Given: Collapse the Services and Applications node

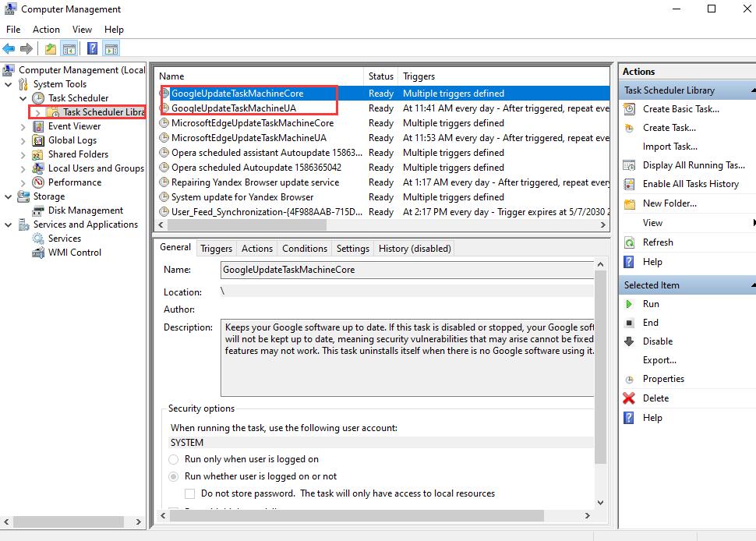Looking at the screenshot, I should coord(9,225).
